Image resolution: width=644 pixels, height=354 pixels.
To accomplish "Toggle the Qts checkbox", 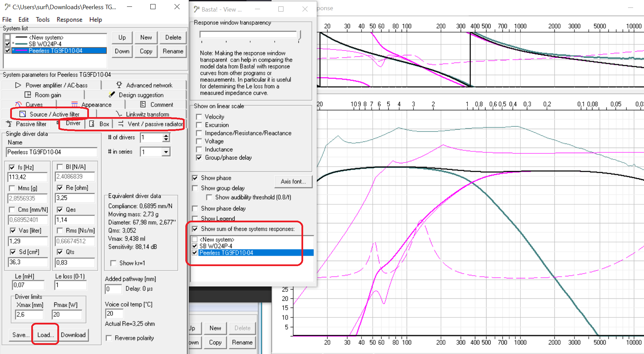I will pyautogui.click(x=60, y=252).
